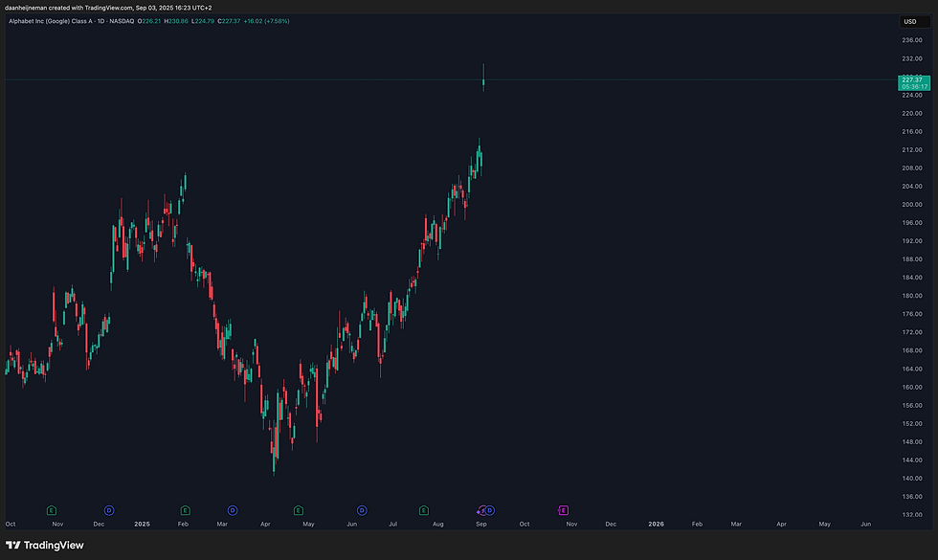Screen dimensions: 938x560
Task: Click the 236.00 price axis label
Action: [912, 40]
